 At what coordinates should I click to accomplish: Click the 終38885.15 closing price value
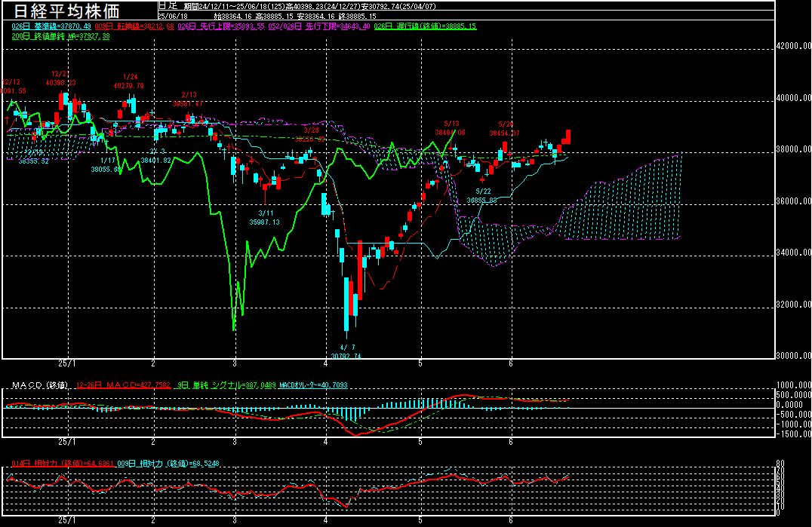click(x=357, y=17)
